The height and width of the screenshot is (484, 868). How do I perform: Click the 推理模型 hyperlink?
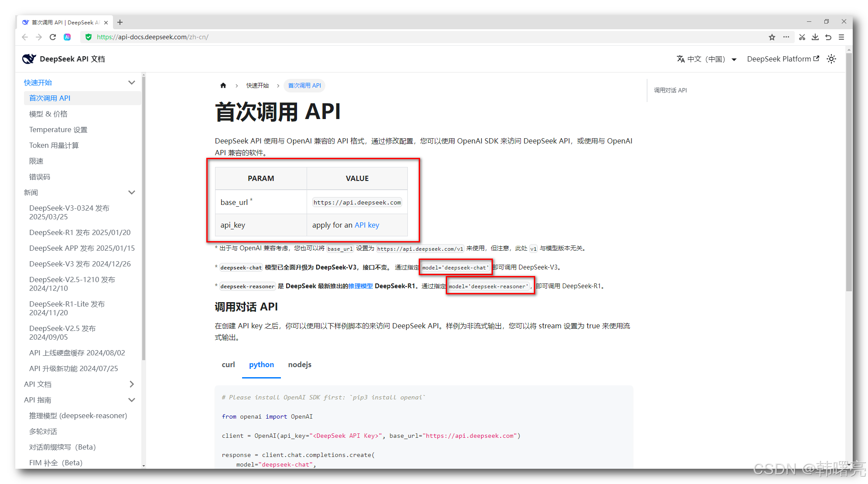coord(360,286)
